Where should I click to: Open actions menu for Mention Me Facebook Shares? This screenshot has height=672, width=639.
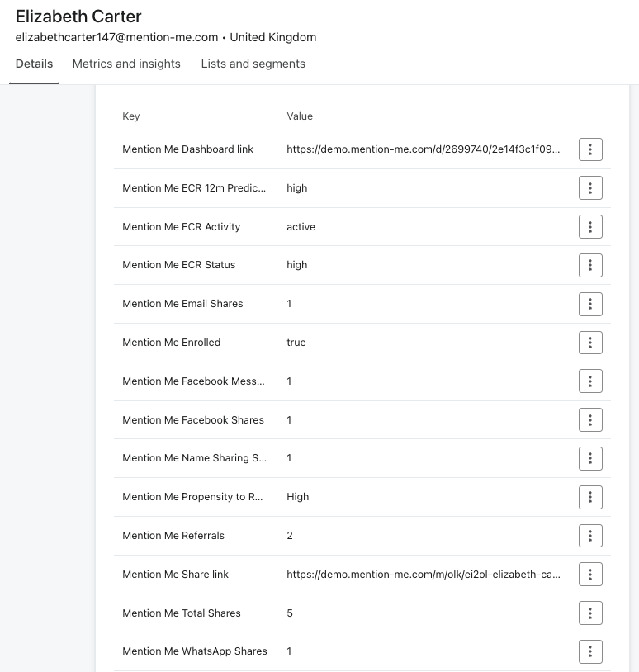click(590, 419)
